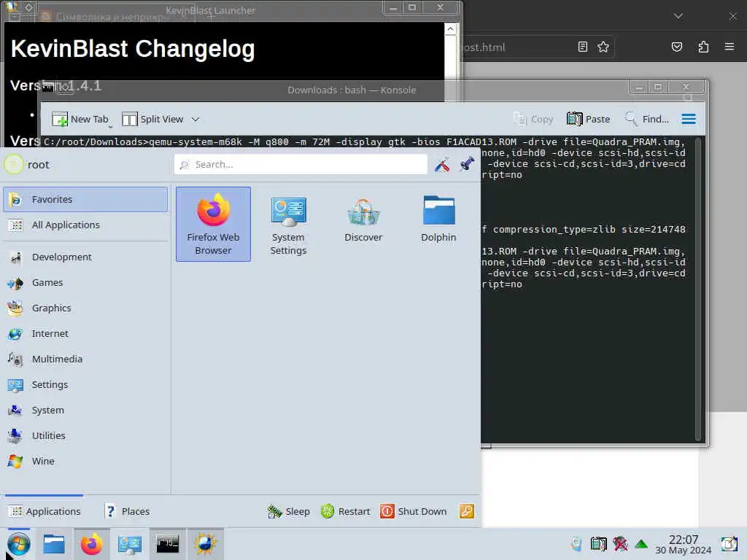
Task: Open a New Tab in Konsole
Action: tap(80, 119)
